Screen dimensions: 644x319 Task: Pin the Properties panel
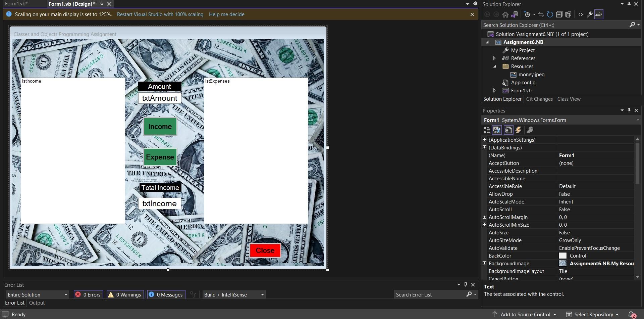tap(629, 110)
